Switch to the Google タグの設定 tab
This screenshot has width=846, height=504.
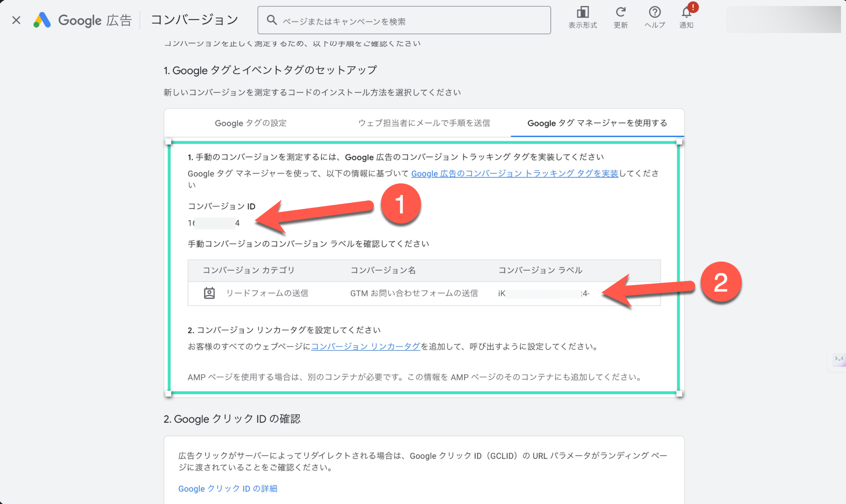(251, 123)
